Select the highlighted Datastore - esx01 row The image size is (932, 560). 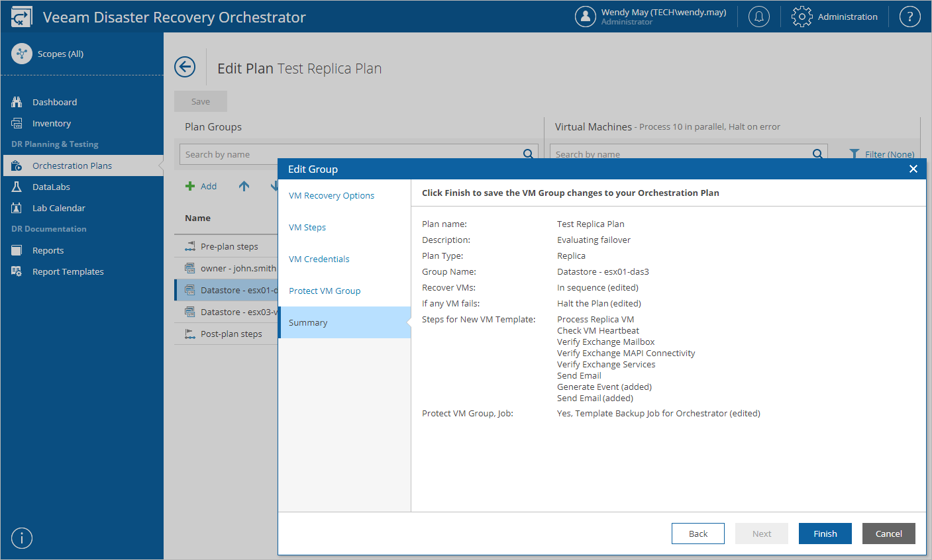(x=226, y=290)
